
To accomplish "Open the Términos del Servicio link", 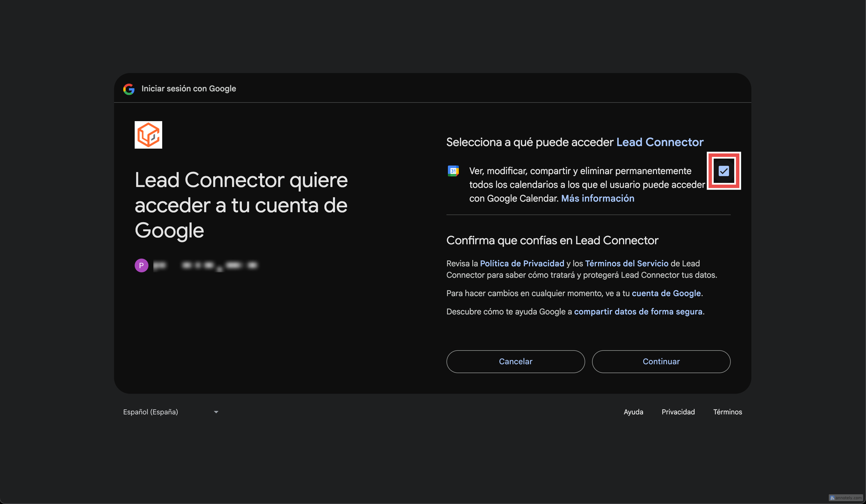I will tap(626, 263).
